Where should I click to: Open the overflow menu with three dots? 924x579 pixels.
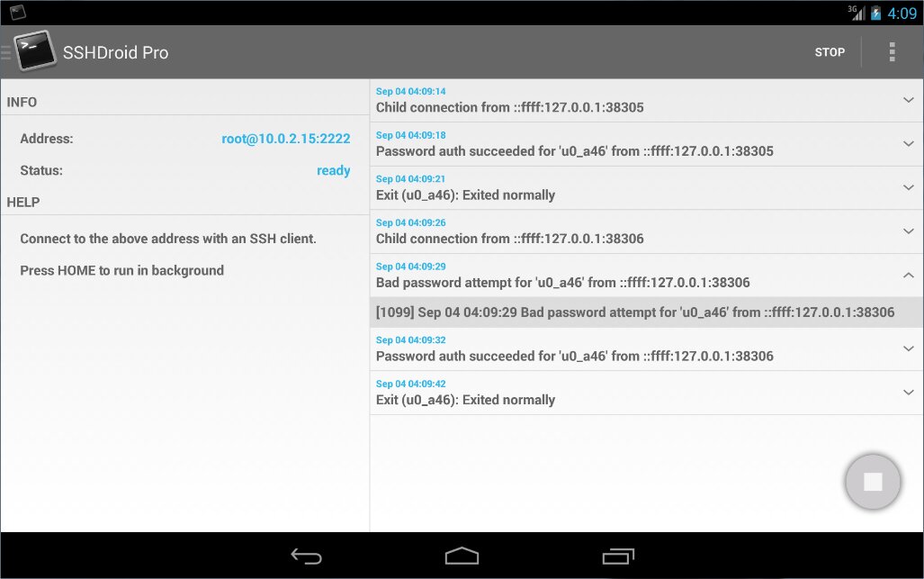[x=893, y=52]
